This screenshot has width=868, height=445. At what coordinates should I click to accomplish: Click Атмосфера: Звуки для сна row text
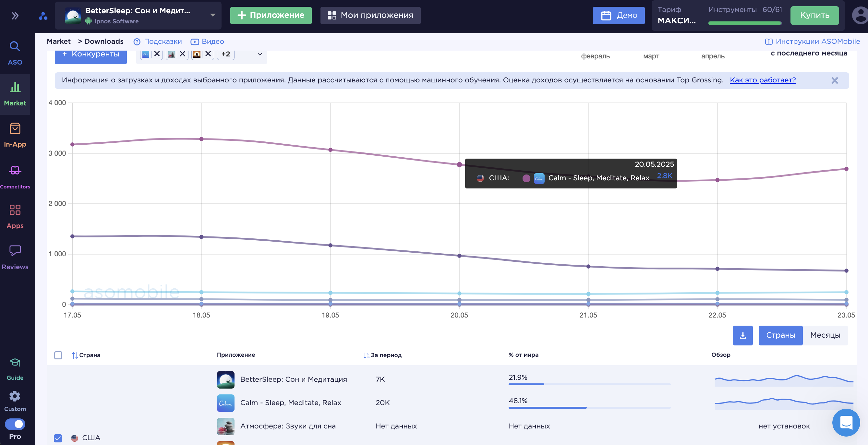288,427
